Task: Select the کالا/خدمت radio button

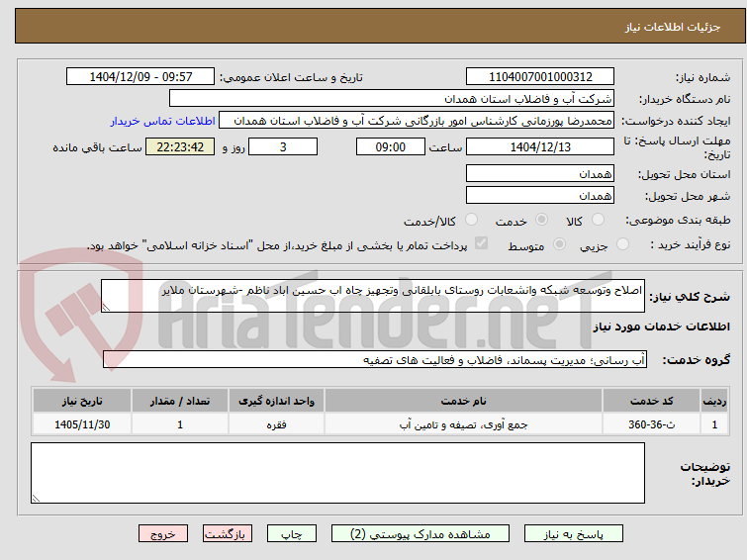Action: [471, 220]
